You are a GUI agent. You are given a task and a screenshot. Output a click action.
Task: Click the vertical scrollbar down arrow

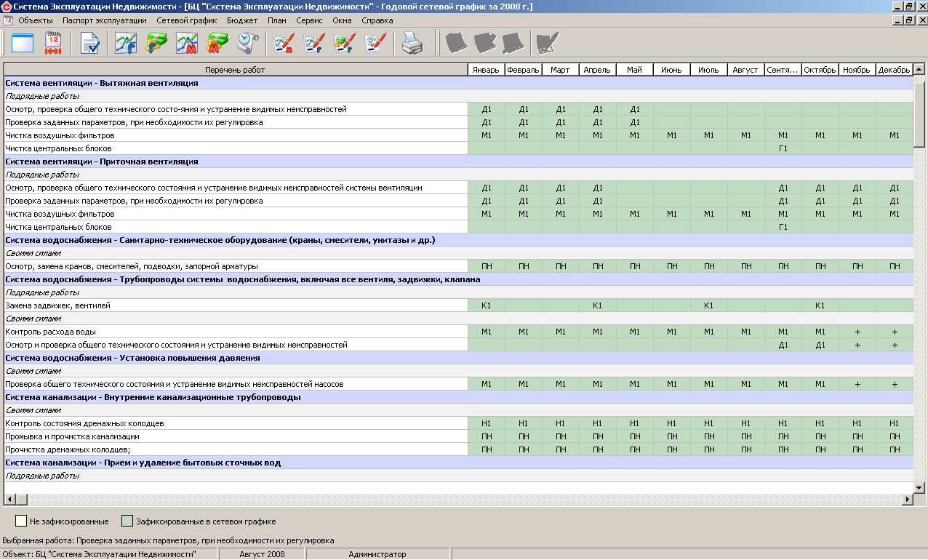[919, 487]
